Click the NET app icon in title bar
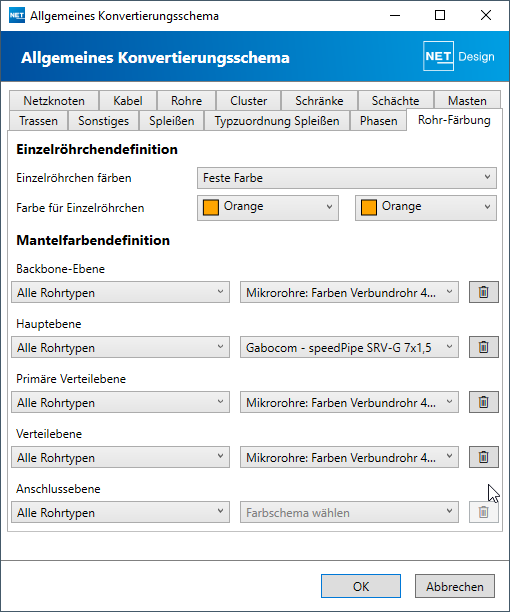The image size is (510, 612). 16,16
